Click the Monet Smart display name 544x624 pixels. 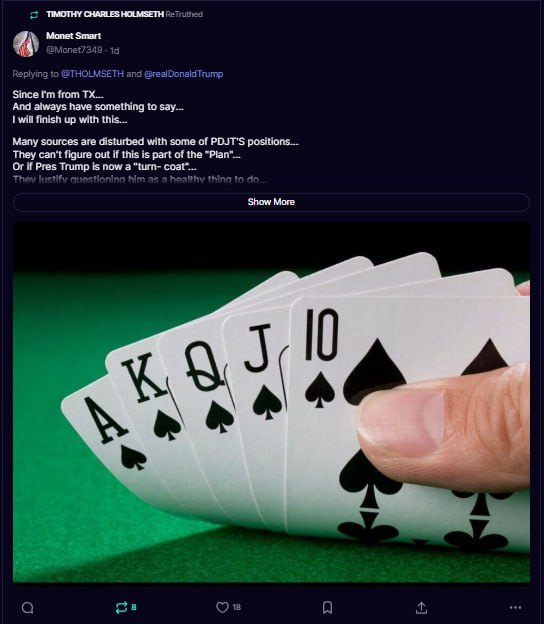coord(74,36)
